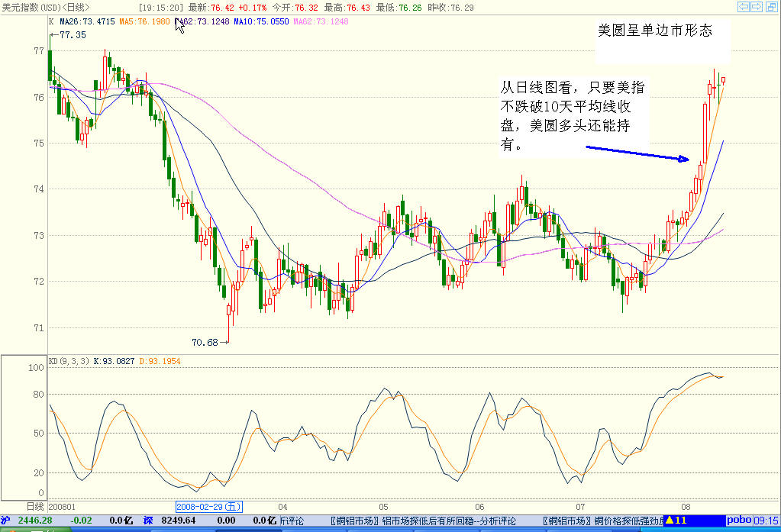
Task: Open the 铜价格探低强劲 news headline
Action: point(604,521)
